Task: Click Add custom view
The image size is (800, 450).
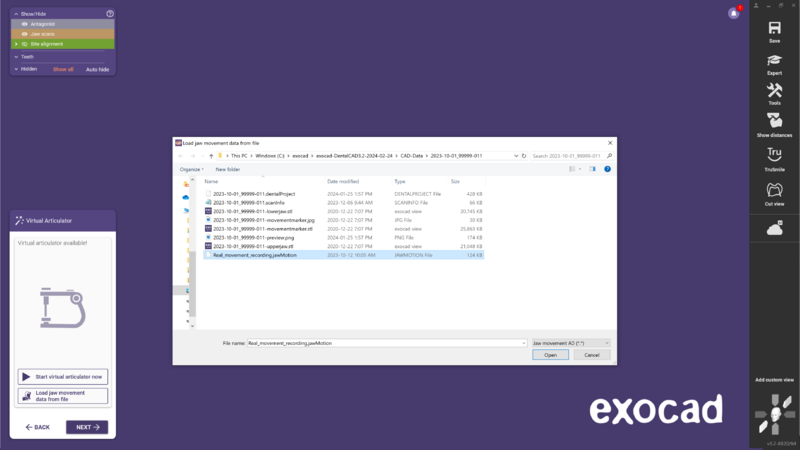Action: click(x=774, y=380)
